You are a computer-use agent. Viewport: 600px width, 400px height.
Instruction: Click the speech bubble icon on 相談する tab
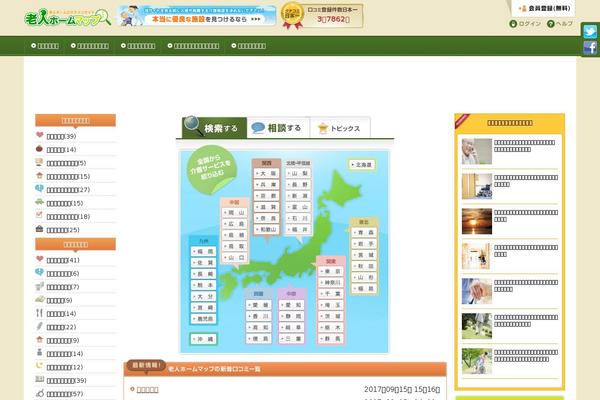[x=258, y=128]
